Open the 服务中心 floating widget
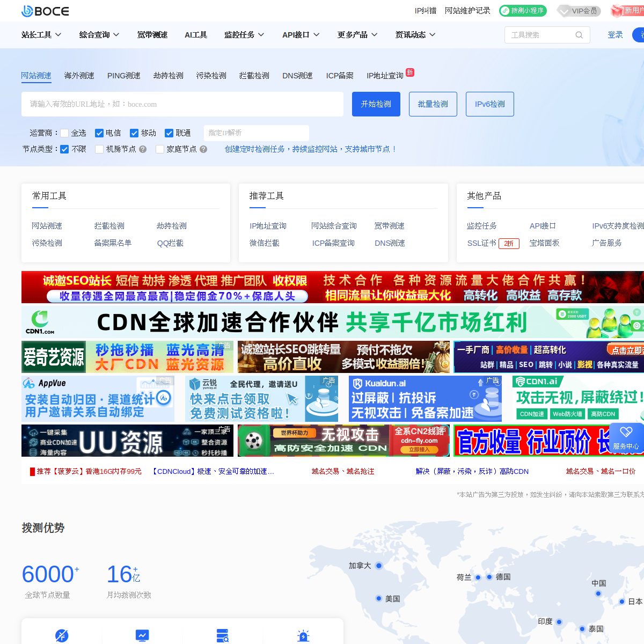 (626, 438)
